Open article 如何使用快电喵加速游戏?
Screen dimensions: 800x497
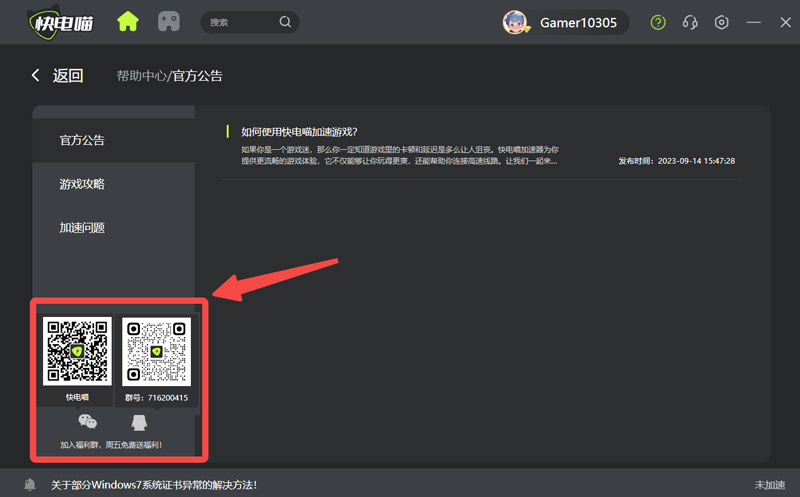299,132
